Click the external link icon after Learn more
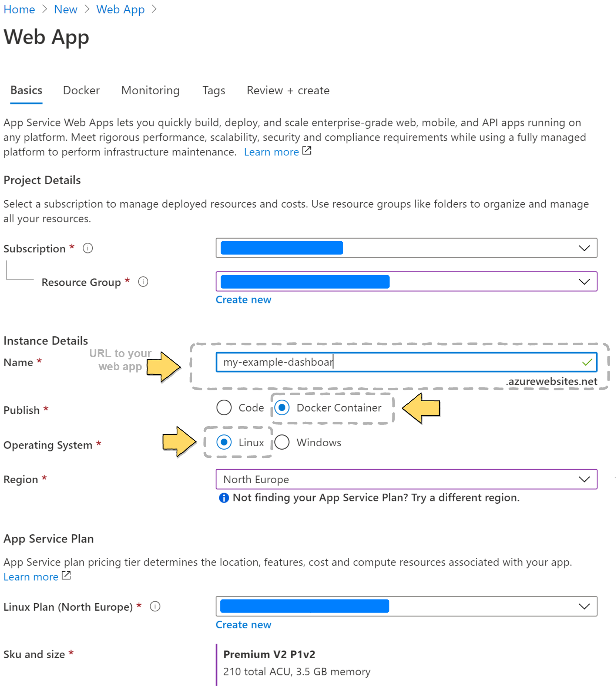The image size is (616, 689). [306, 151]
